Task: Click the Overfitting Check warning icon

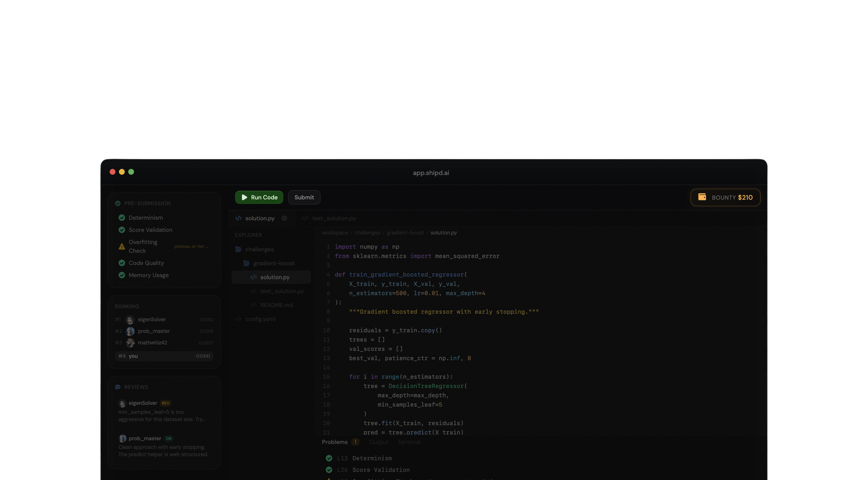Action: pos(122,246)
